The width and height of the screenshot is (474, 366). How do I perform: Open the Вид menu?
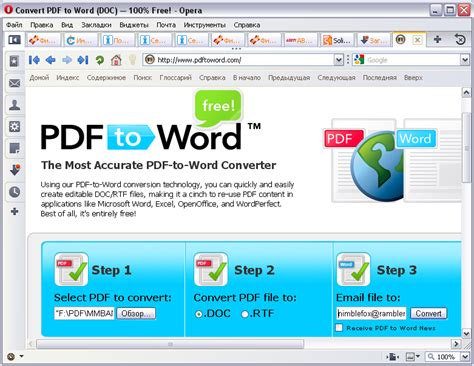[x=67, y=25]
